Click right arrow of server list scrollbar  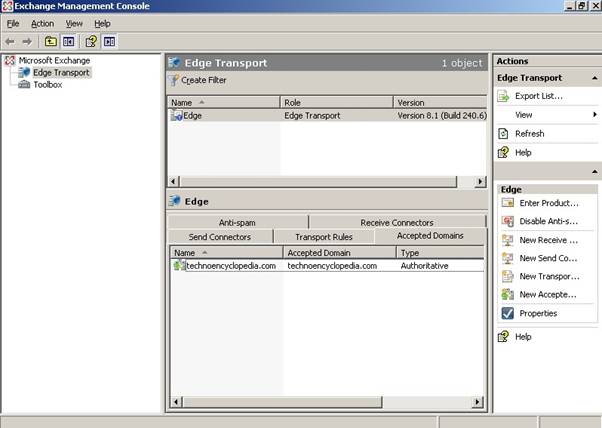click(x=480, y=181)
